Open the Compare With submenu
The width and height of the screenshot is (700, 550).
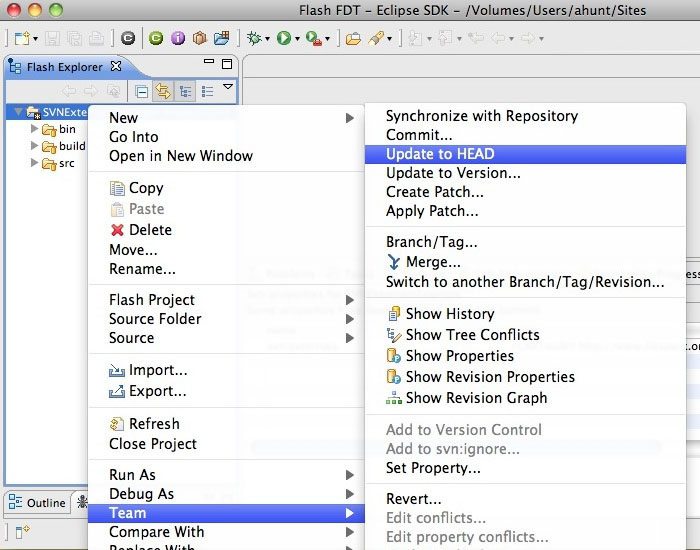click(x=226, y=532)
